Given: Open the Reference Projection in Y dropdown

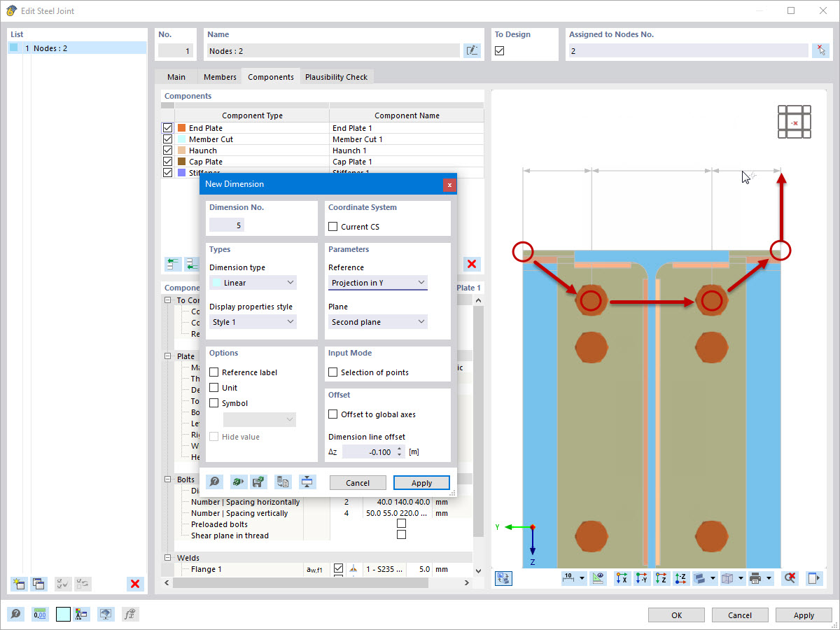Looking at the screenshot, I should (378, 283).
